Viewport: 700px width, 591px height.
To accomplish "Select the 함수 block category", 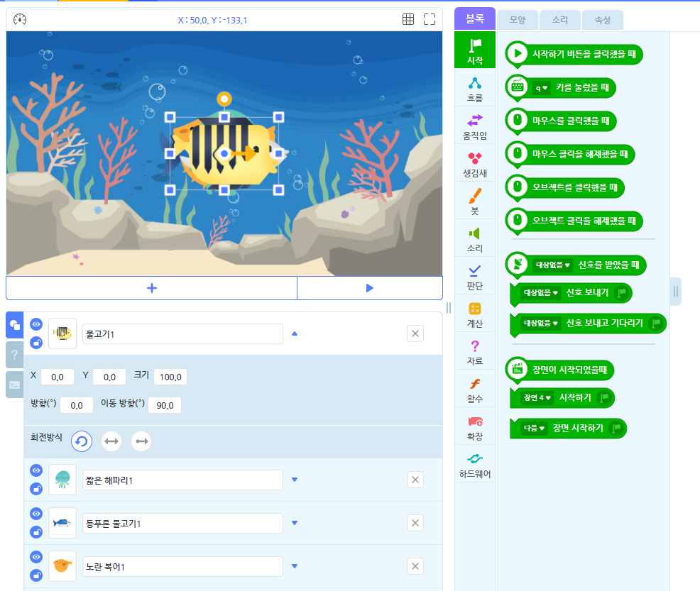I will 474,390.
